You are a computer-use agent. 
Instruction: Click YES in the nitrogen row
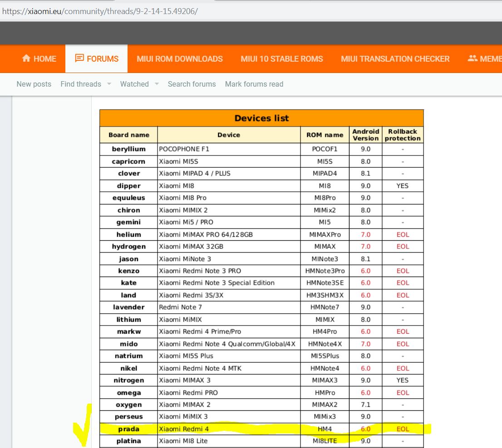pyautogui.click(x=403, y=380)
